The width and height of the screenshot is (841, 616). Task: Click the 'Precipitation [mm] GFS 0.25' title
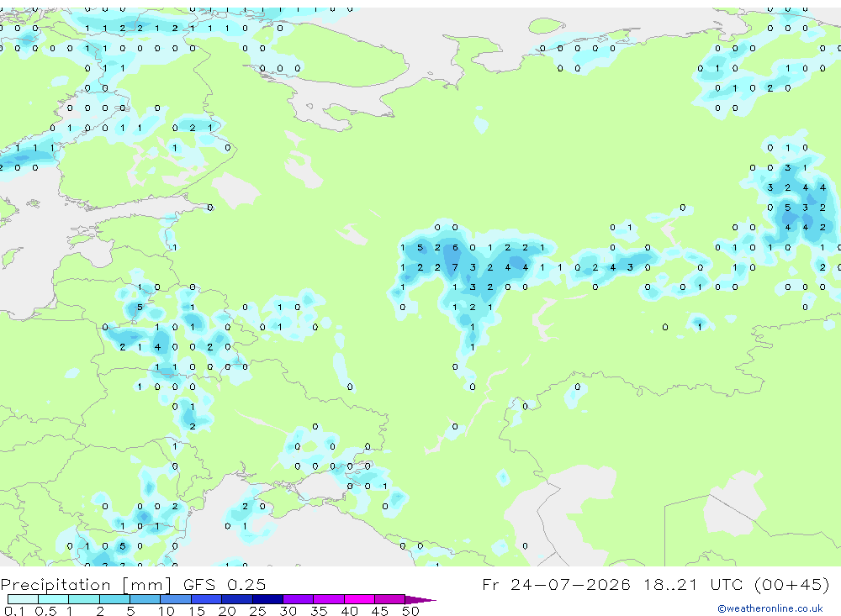click(133, 584)
